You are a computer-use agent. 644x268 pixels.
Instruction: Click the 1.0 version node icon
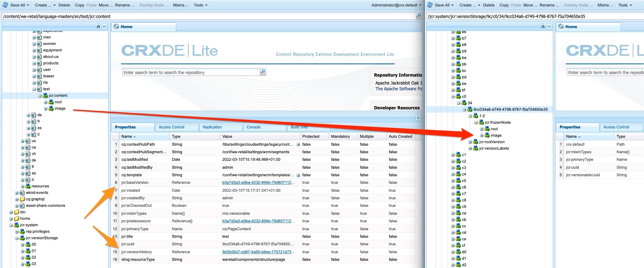click(x=476, y=116)
